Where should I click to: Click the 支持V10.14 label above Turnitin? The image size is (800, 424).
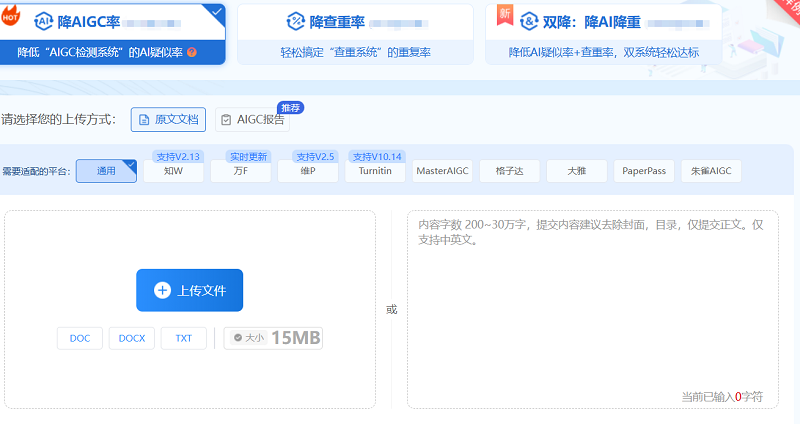coord(377,157)
